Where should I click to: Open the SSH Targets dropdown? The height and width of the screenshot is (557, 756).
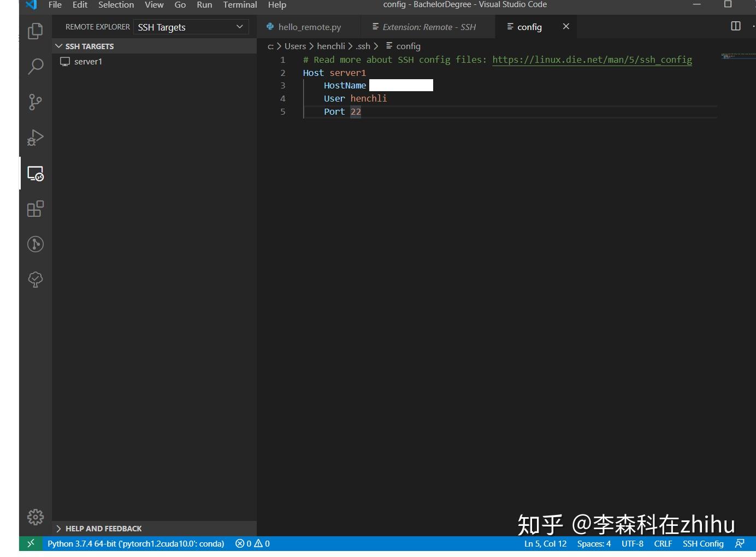pos(191,26)
